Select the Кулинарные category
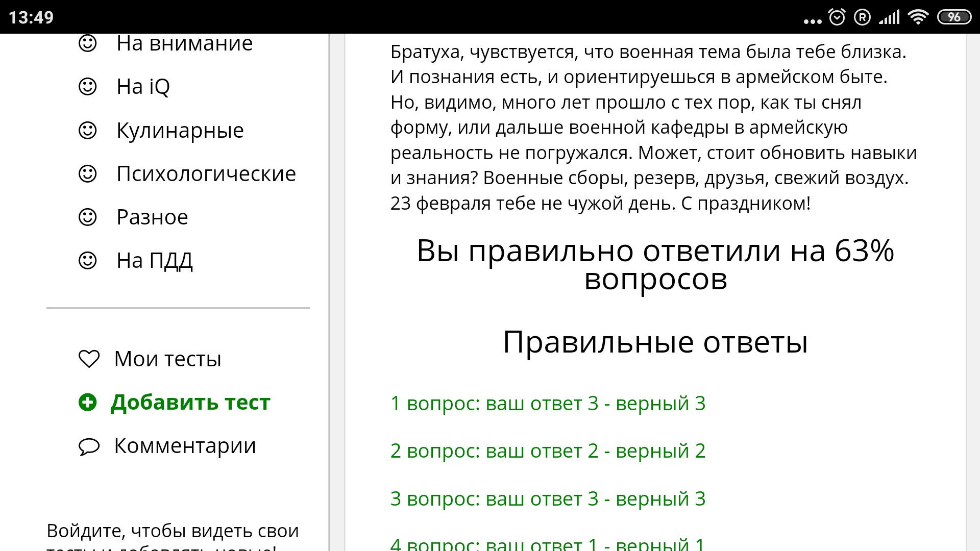980x551 pixels. (180, 131)
